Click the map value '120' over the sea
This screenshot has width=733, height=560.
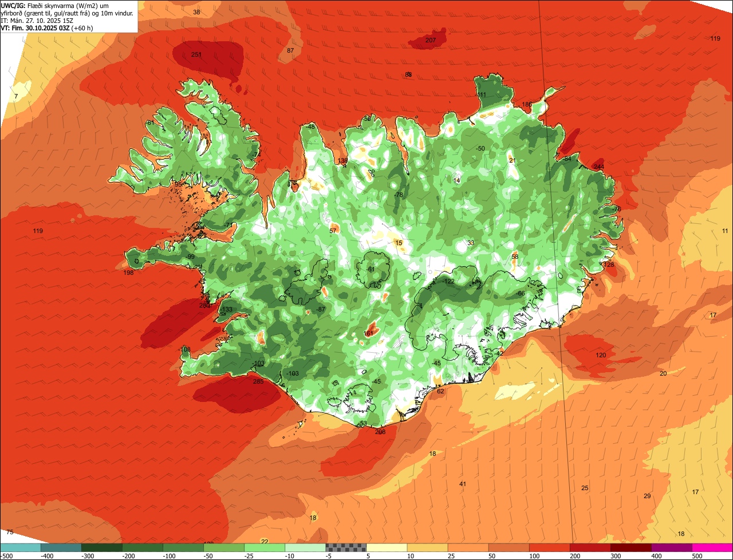click(601, 355)
